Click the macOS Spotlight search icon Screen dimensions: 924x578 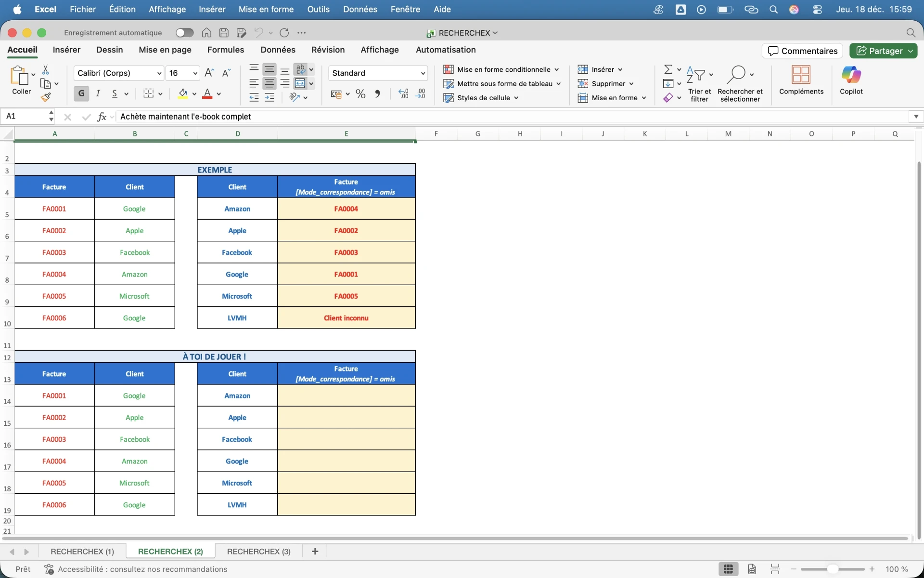[x=773, y=9]
